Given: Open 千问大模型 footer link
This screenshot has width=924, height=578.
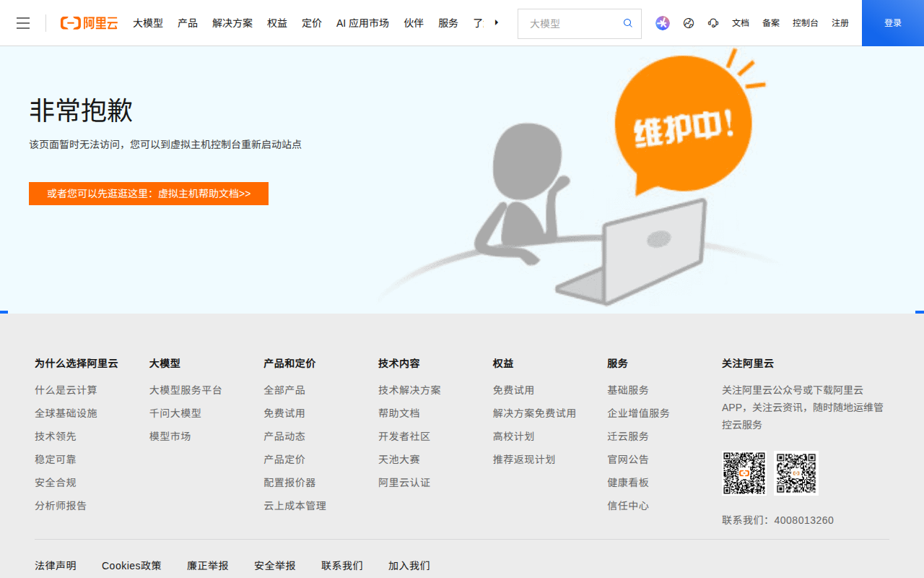Looking at the screenshot, I should pyautogui.click(x=175, y=413).
